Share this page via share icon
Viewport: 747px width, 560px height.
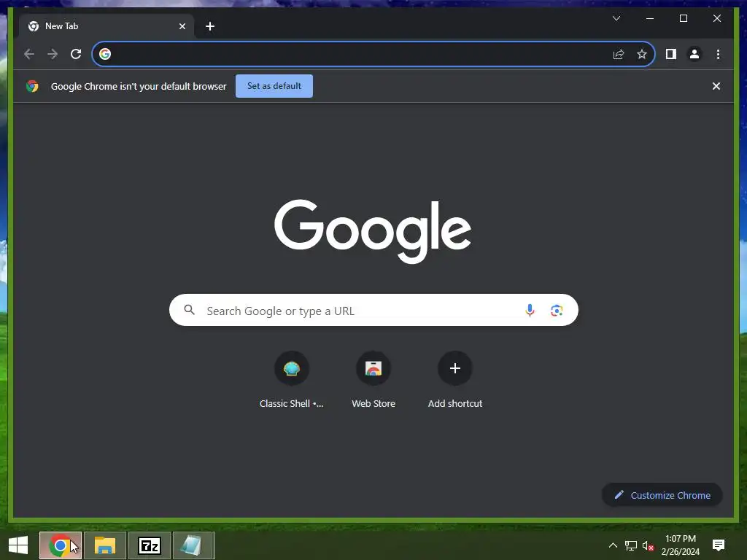coord(619,54)
